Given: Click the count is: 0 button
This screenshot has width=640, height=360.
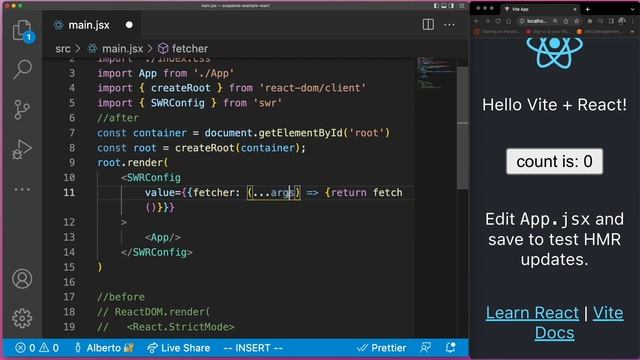Looking at the screenshot, I should coord(554,162).
